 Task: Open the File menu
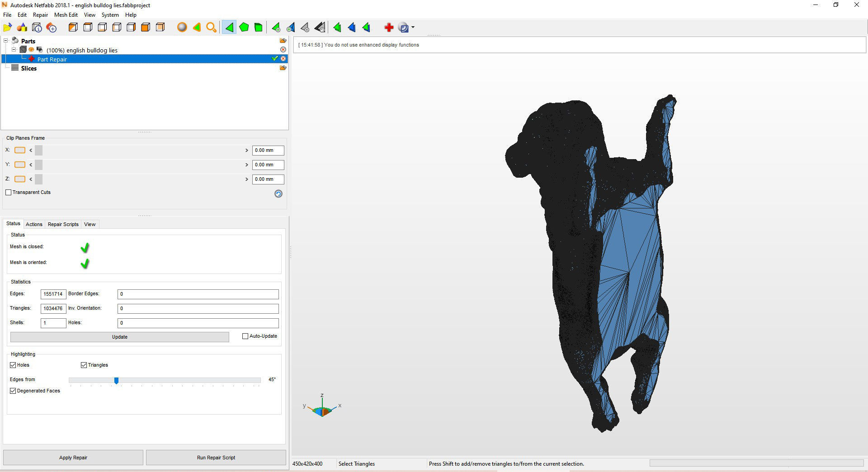pyautogui.click(x=7, y=15)
